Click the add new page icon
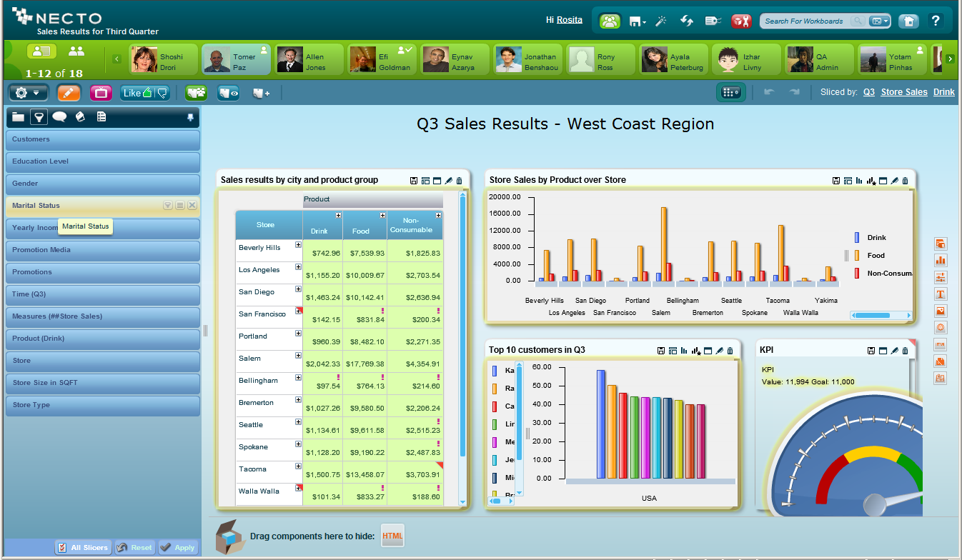The height and width of the screenshot is (560, 962). coord(261,93)
